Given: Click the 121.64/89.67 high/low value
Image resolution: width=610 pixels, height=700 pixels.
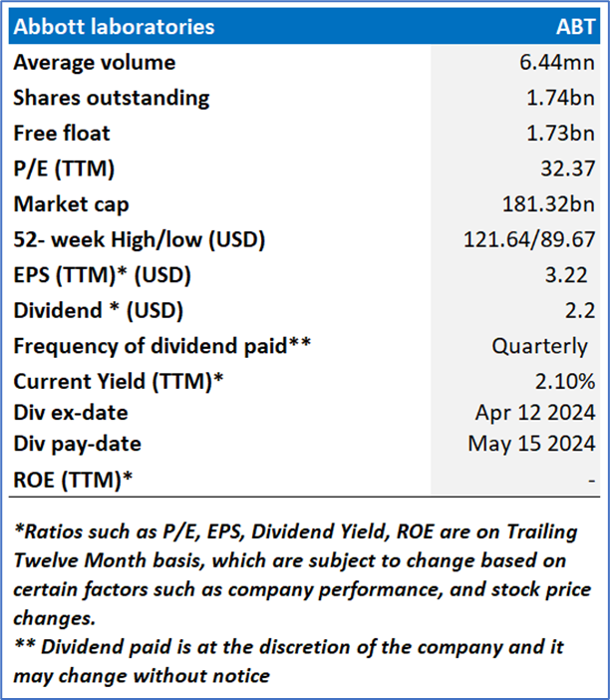Looking at the screenshot, I should coord(529,240).
